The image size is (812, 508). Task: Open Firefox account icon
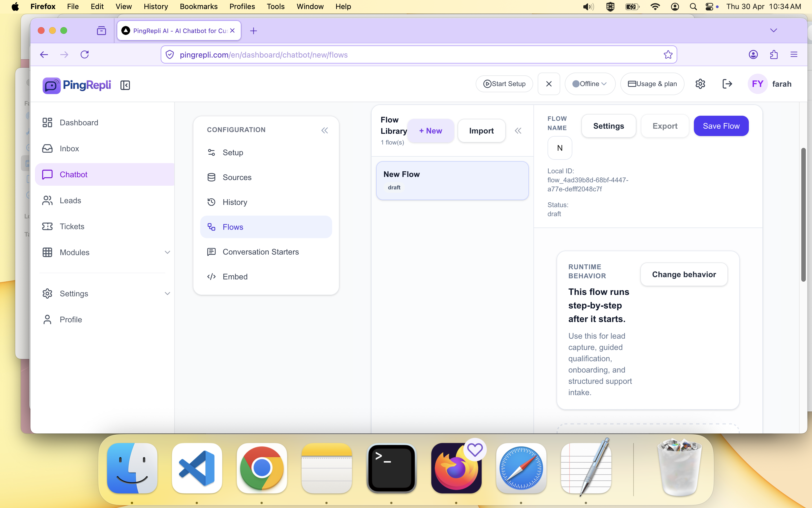(x=753, y=54)
